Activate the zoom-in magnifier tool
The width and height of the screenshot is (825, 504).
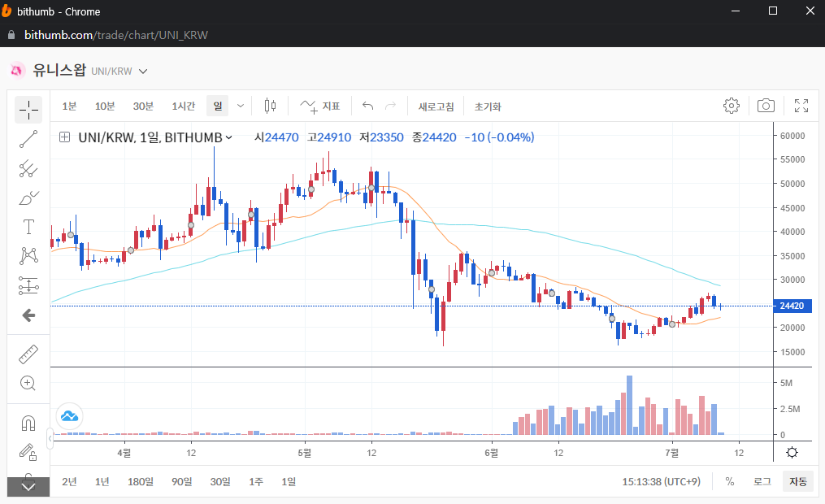click(28, 383)
